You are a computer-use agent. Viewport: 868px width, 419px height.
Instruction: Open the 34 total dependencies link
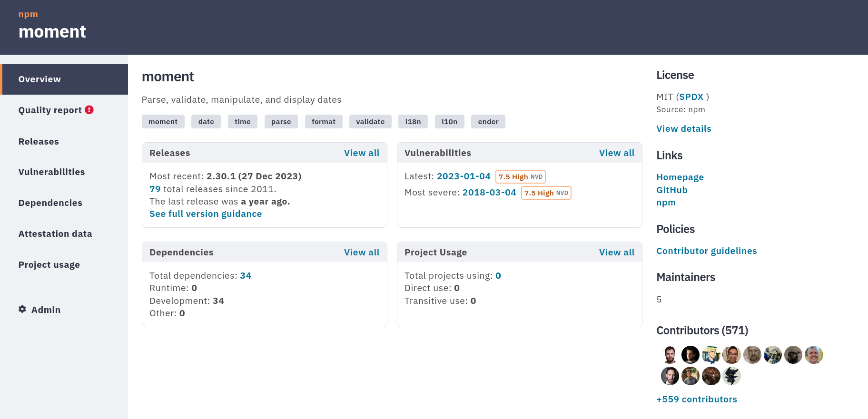[x=246, y=275]
